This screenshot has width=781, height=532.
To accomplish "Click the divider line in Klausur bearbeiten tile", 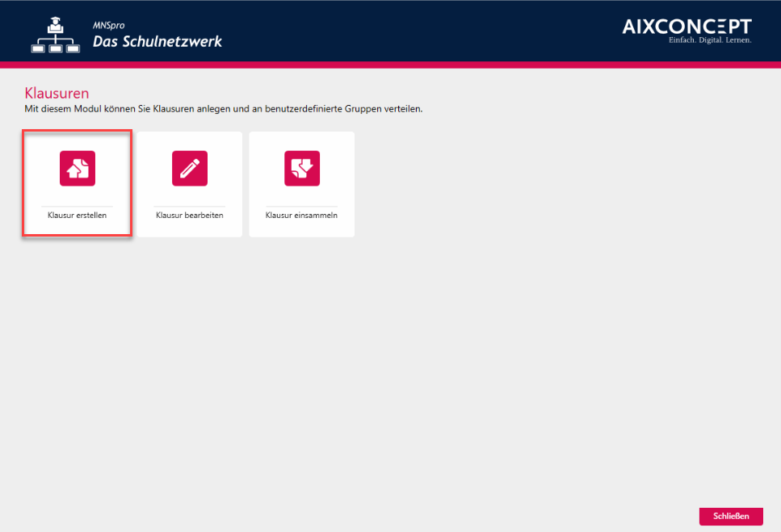I will pyautogui.click(x=190, y=206).
